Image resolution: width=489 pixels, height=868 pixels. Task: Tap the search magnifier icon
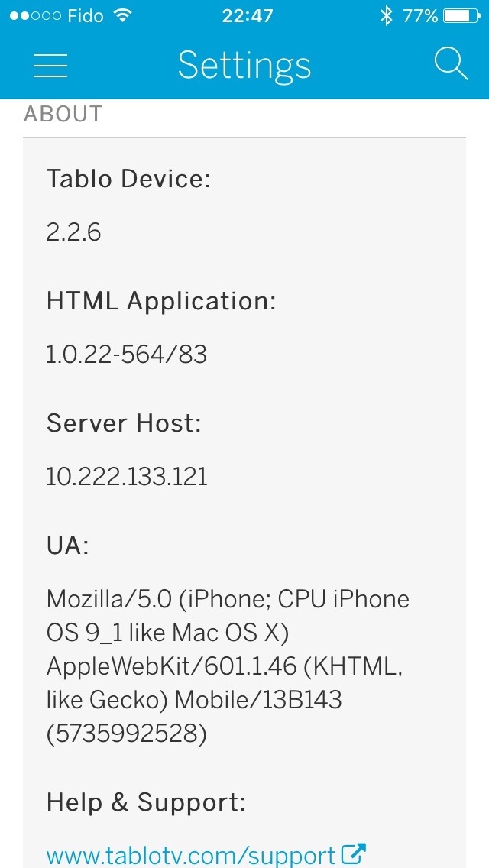click(452, 64)
